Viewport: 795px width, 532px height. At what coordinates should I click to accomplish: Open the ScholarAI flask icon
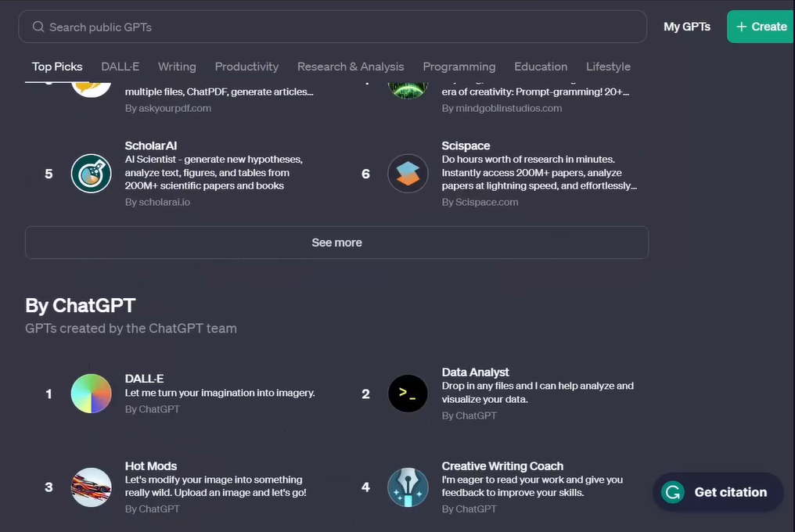point(92,174)
